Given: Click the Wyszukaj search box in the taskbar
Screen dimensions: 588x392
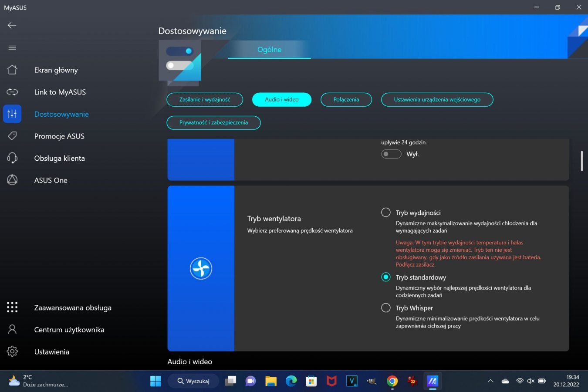Looking at the screenshot, I should (193, 381).
